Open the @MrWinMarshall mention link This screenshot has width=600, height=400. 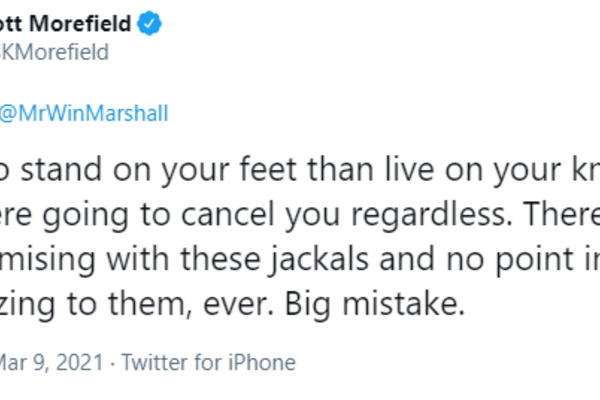(84, 113)
